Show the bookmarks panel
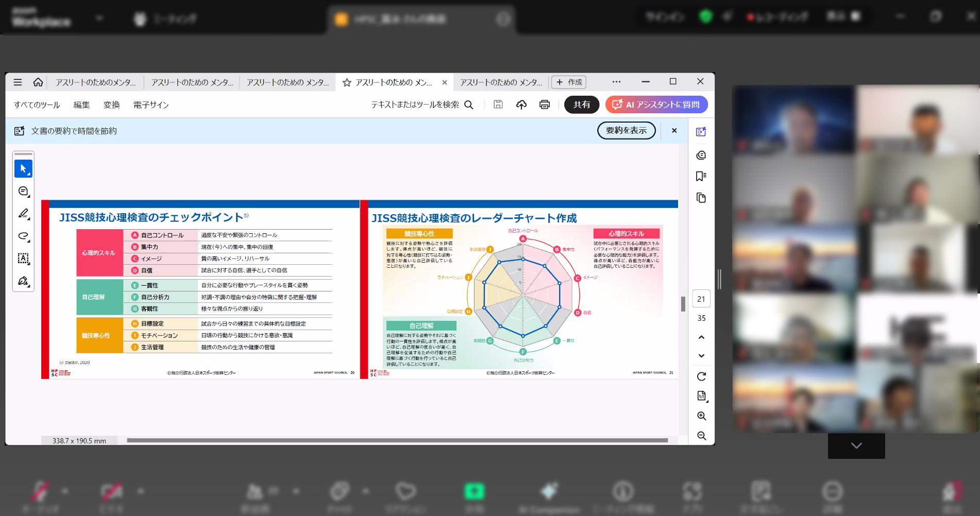The width and height of the screenshot is (980, 516). (701, 176)
